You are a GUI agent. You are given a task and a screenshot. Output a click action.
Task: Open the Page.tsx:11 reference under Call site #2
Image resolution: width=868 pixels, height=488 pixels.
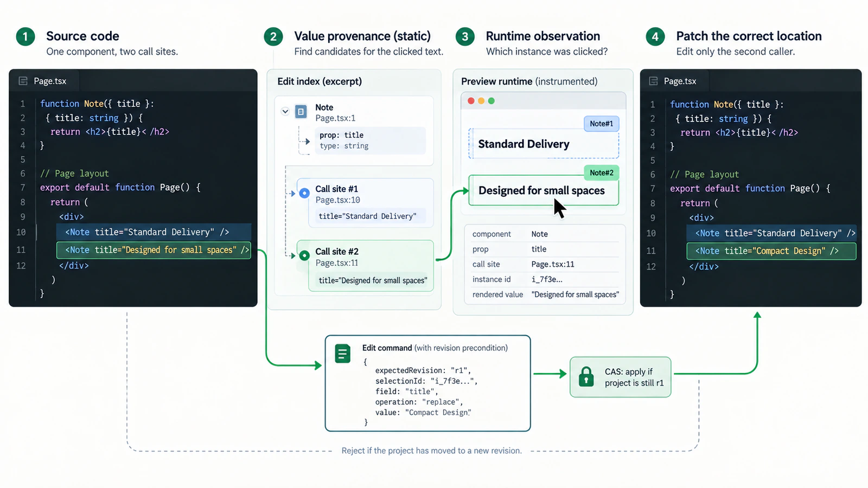pos(337,263)
